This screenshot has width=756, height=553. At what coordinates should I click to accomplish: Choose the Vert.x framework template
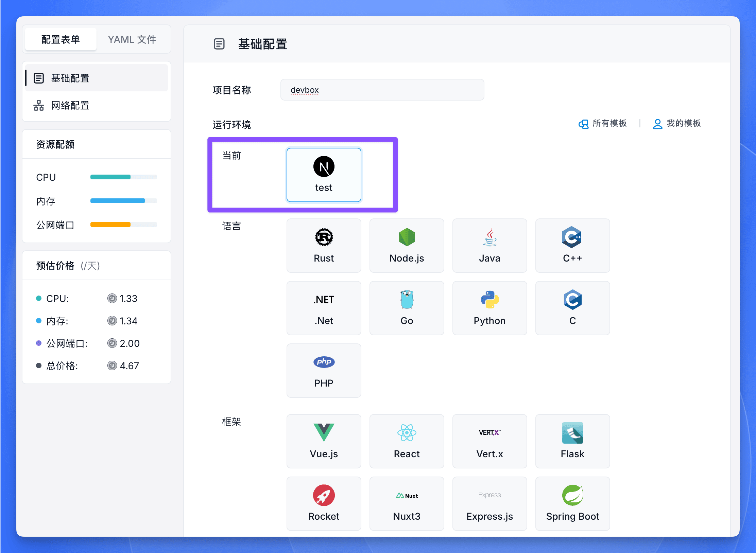(x=489, y=441)
